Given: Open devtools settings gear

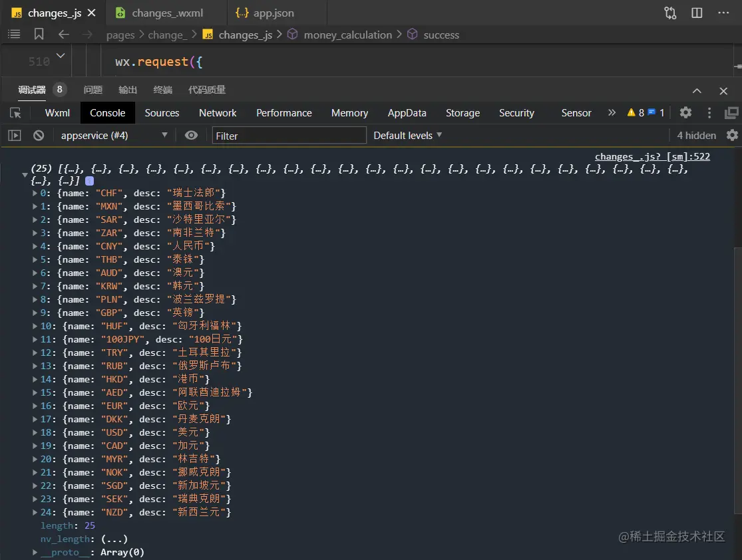Looking at the screenshot, I should pyautogui.click(x=685, y=112).
